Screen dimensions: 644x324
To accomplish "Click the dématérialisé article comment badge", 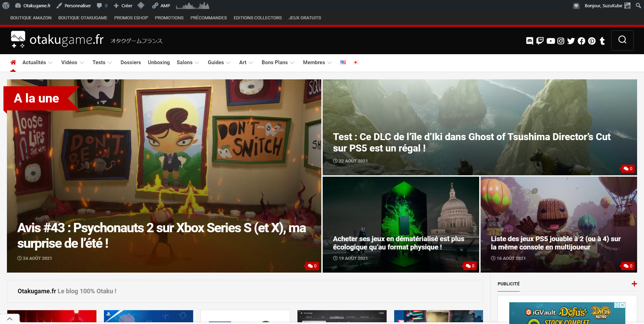I will point(470,266).
